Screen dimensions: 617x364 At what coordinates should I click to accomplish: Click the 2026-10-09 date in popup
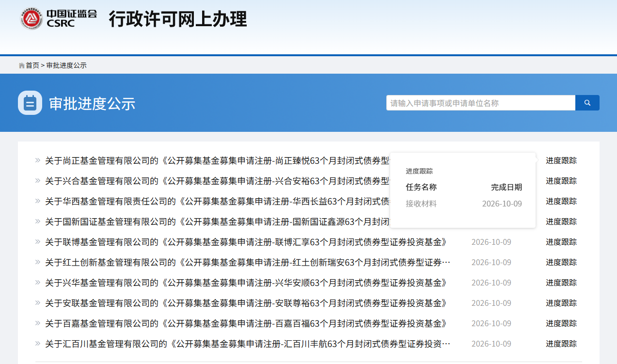tap(502, 204)
